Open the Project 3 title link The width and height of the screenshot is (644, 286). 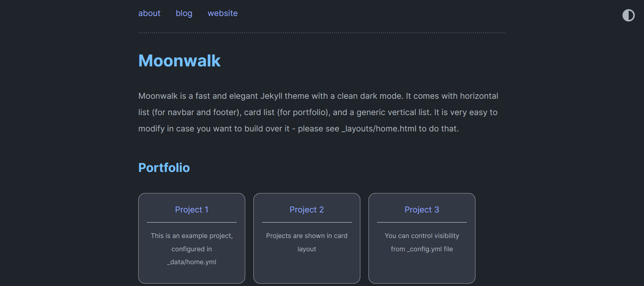[x=422, y=210]
